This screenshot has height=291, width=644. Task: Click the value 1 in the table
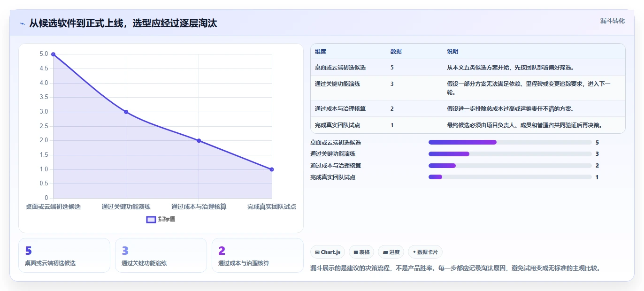click(x=392, y=125)
